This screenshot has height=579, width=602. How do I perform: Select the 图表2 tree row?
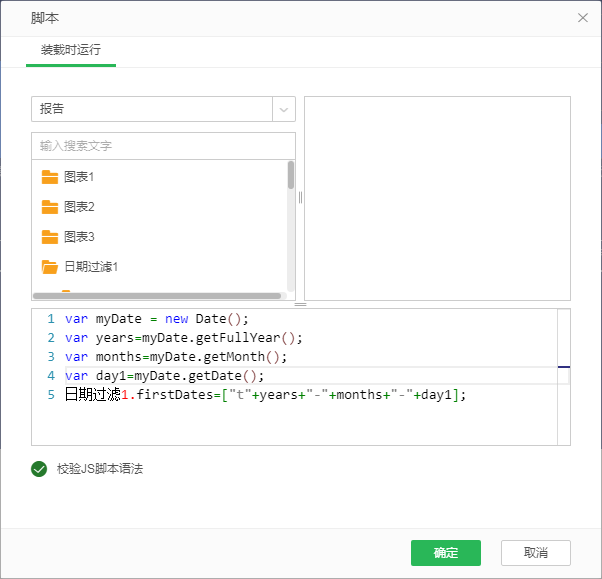pyautogui.click(x=159, y=207)
